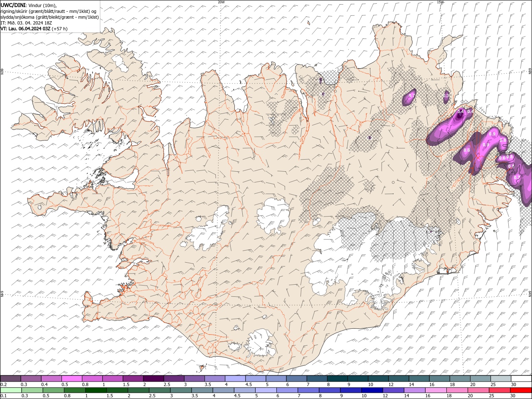
Task: Pick the light gray 25 swatch on snow scale
Action: point(501,379)
